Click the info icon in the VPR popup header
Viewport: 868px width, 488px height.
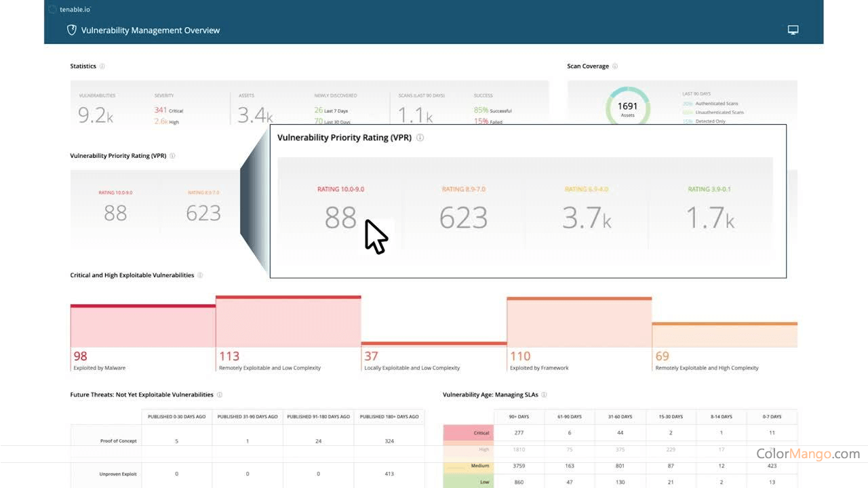pyautogui.click(x=420, y=137)
